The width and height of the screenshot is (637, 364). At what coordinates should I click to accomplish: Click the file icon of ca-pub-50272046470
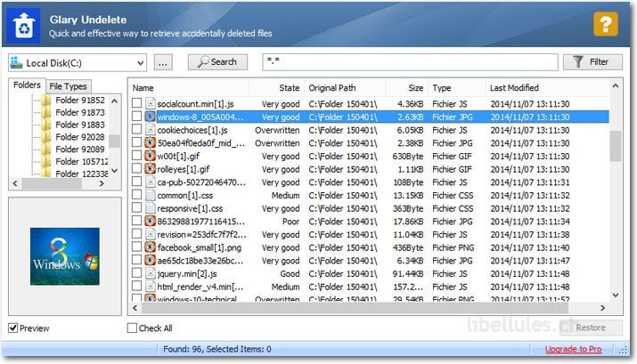pyautogui.click(x=151, y=182)
